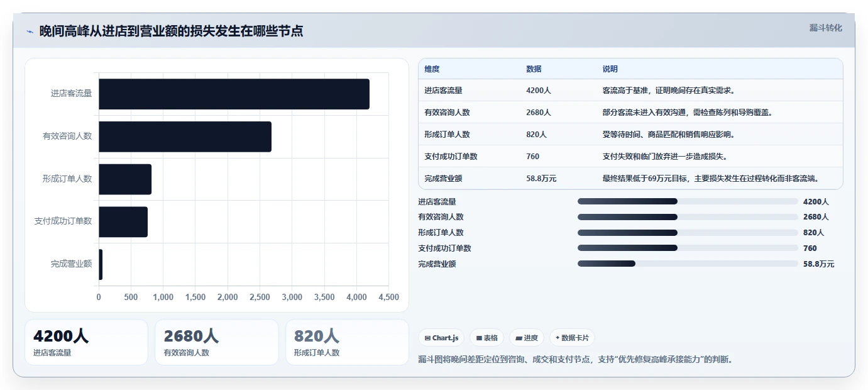Click the 形成订单人数 chart axis label

[67, 179]
